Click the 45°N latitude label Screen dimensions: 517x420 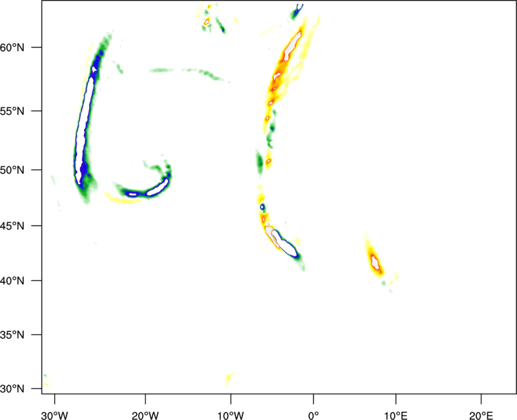click(x=12, y=226)
